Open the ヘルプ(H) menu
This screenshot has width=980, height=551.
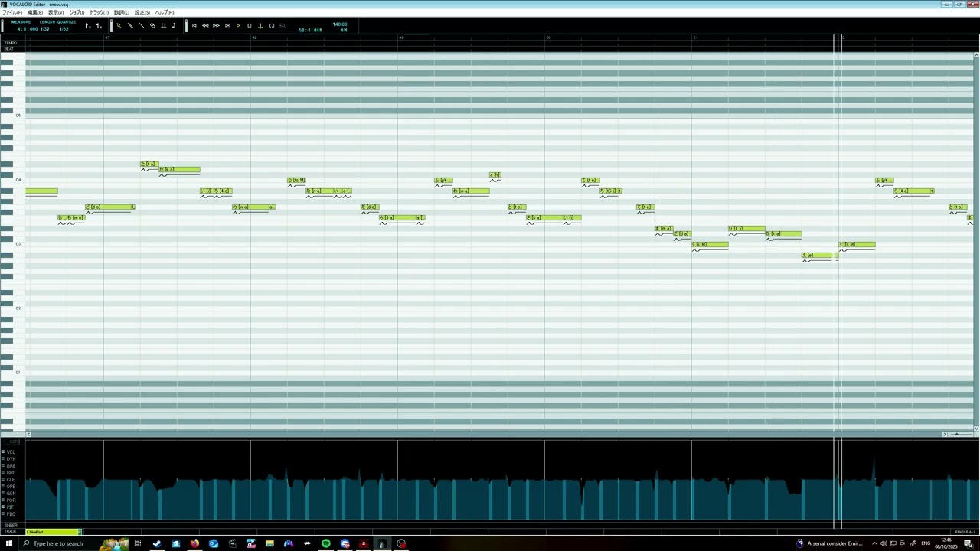click(165, 12)
